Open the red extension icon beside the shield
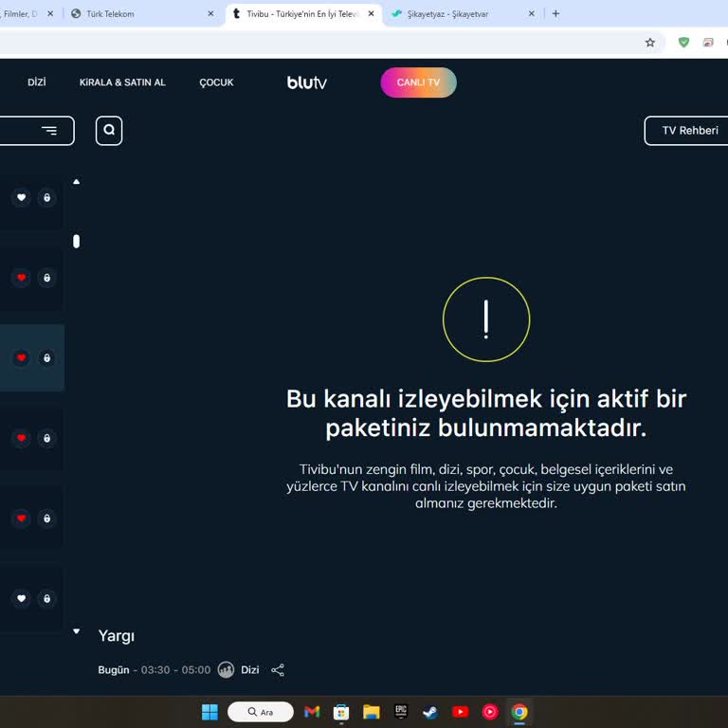 point(708,43)
